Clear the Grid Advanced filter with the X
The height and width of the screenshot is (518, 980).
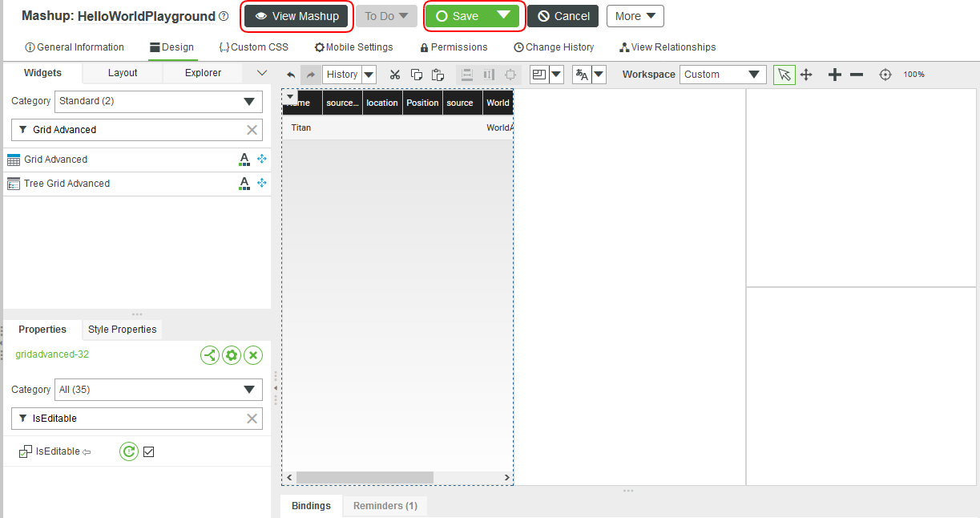tap(252, 129)
